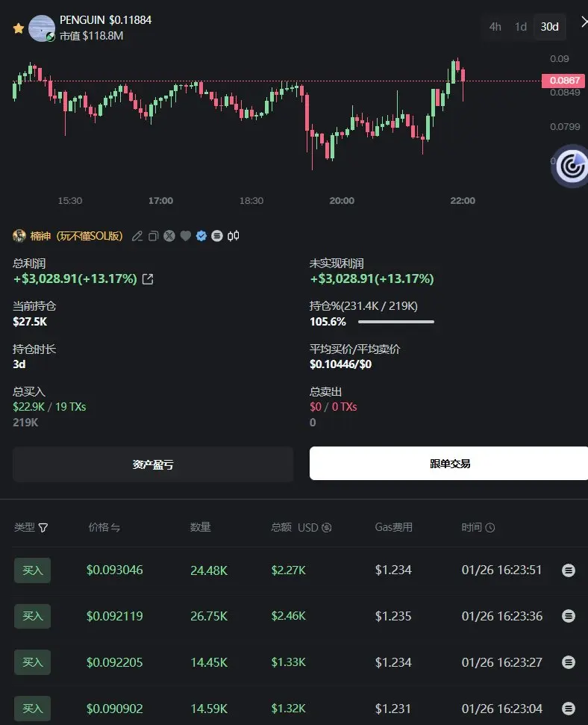Click the 买入 tag in the 16:23:36 row
This screenshot has width=588, height=725.
tap(32, 616)
